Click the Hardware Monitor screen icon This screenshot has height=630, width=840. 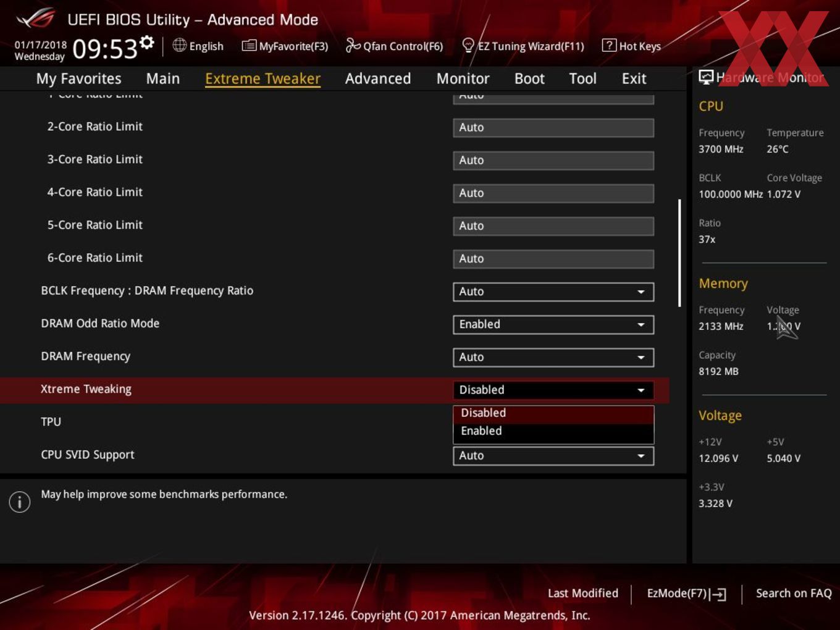pos(706,77)
